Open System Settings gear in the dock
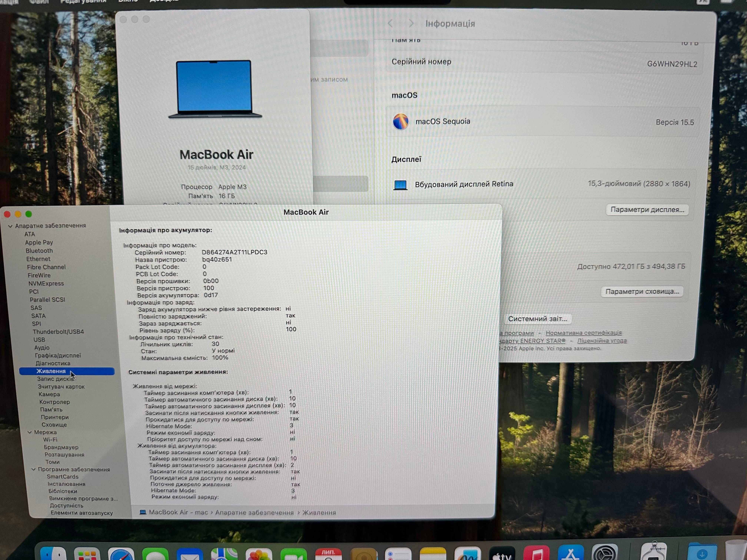This screenshot has width=747, height=560. 605,551
